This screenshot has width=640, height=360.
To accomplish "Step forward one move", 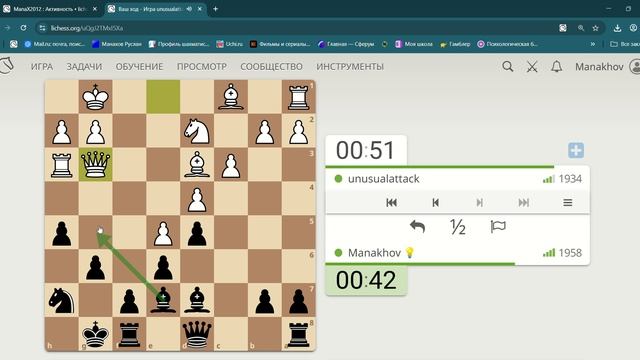I will (480, 202).
